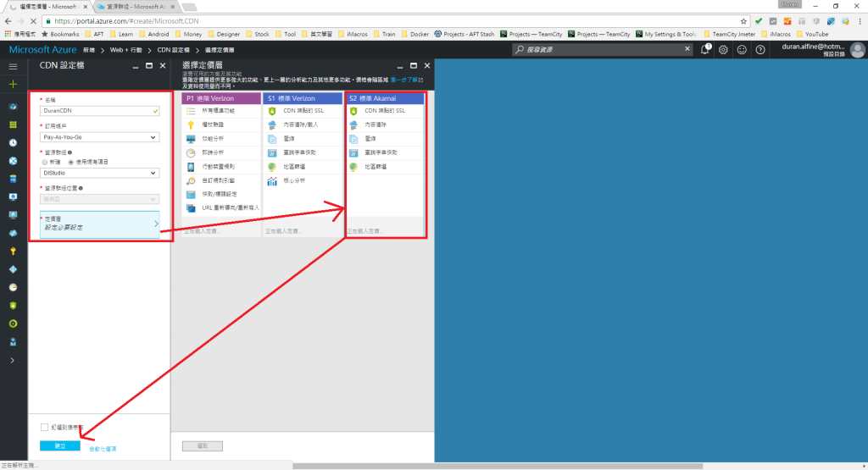Screen dimensions: 868x470
Task: Open the automation options link
Action: click(103, 449)
